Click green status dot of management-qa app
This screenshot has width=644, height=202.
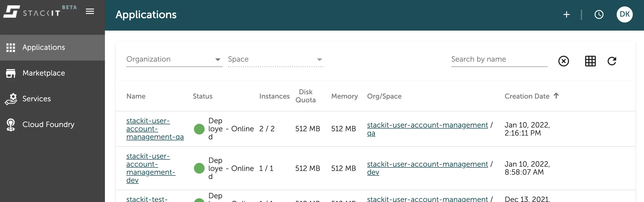tap(199, 129)
